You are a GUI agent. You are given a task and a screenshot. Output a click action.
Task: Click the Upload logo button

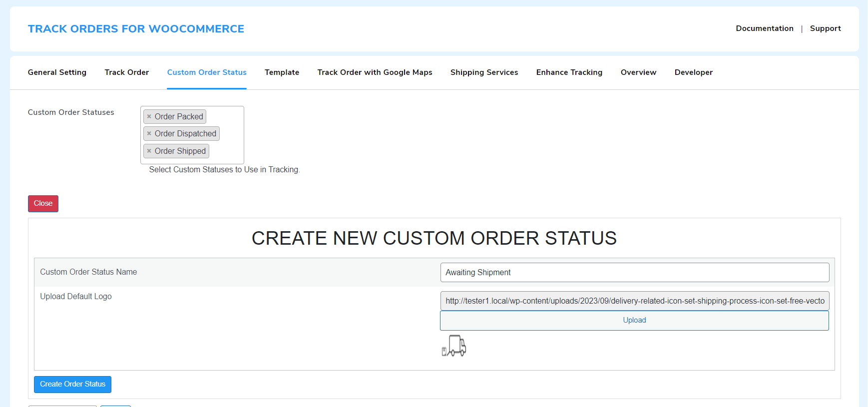click(634, 320)
